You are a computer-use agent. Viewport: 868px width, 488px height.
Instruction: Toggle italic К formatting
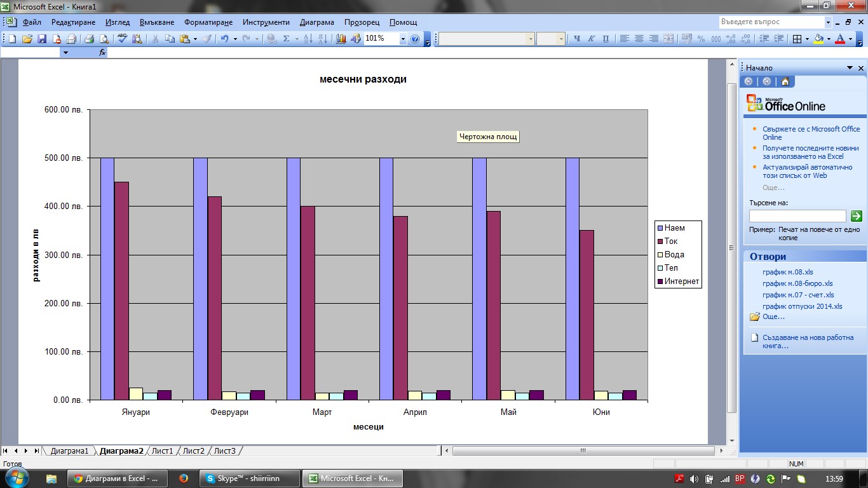coord(591,39)
